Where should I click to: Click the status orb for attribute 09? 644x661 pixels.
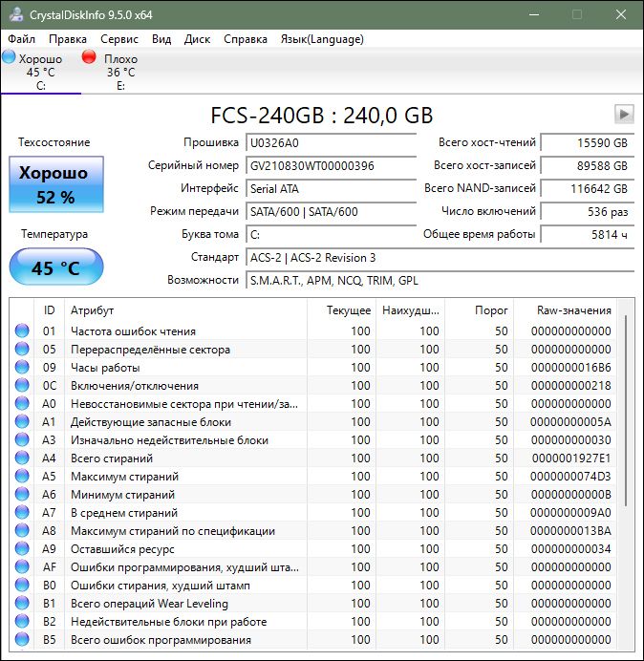click(x=22, y=367)
